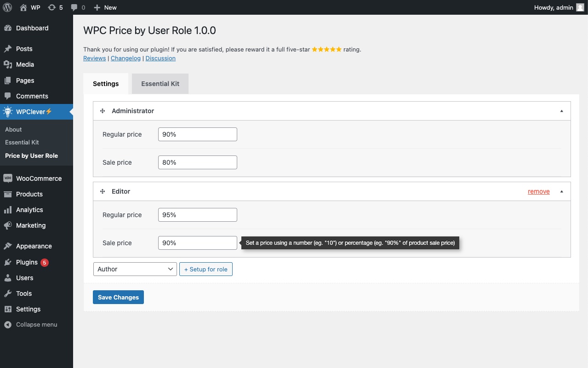This screenshot has height=368, width=588.
Task: Click the Plugins update badge showing 5
Action: [x=45, y=263]
